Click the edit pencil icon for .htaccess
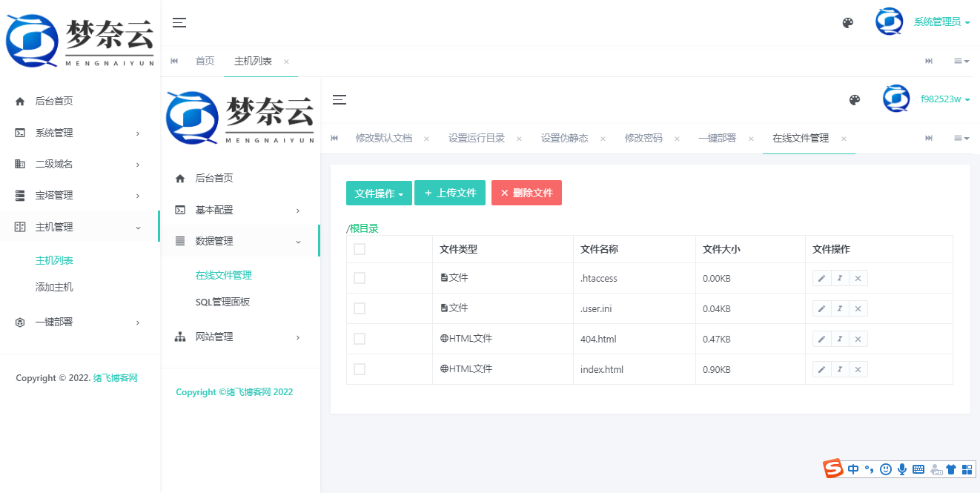 (x=821, y=278)
